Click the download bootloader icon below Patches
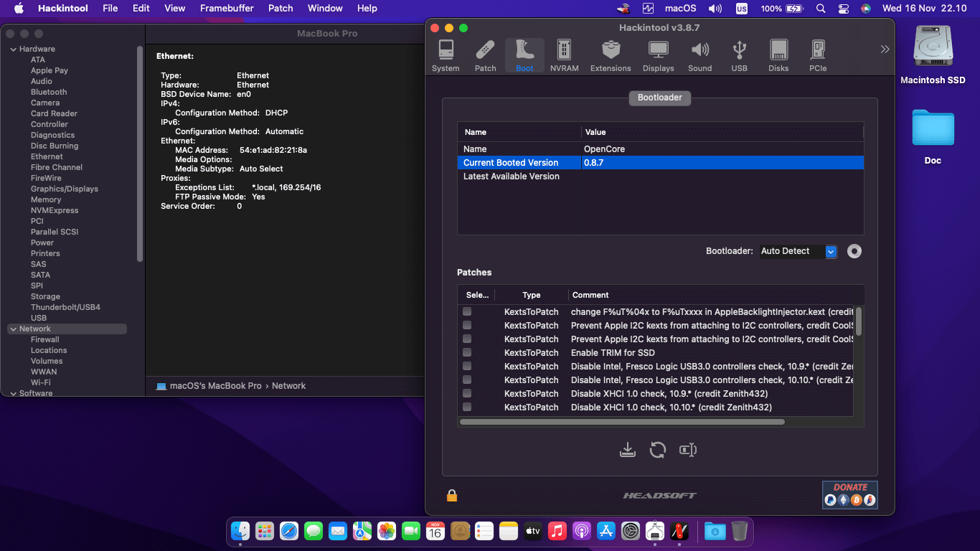 coord(628,450)
